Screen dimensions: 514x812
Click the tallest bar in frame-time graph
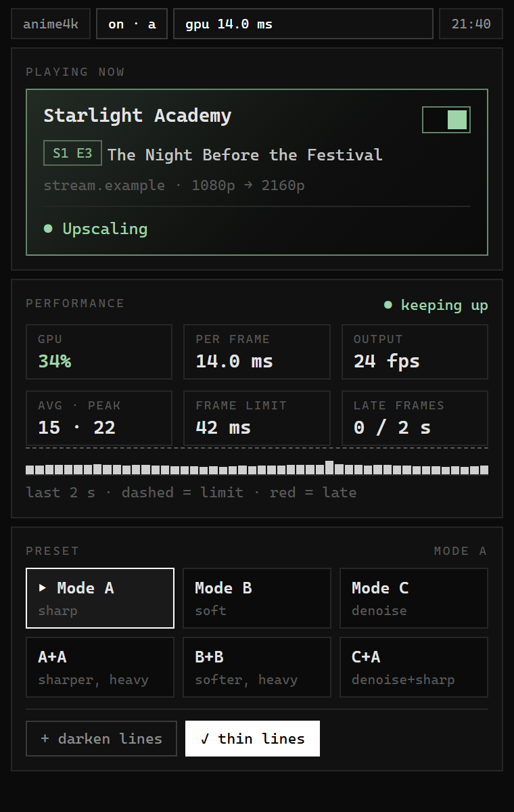[329, 468]
